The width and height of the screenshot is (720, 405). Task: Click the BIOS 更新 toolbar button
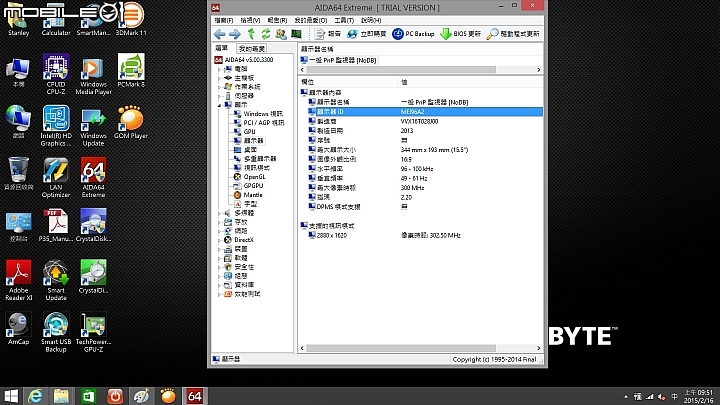pyautogui.click(x=461, y=34)
